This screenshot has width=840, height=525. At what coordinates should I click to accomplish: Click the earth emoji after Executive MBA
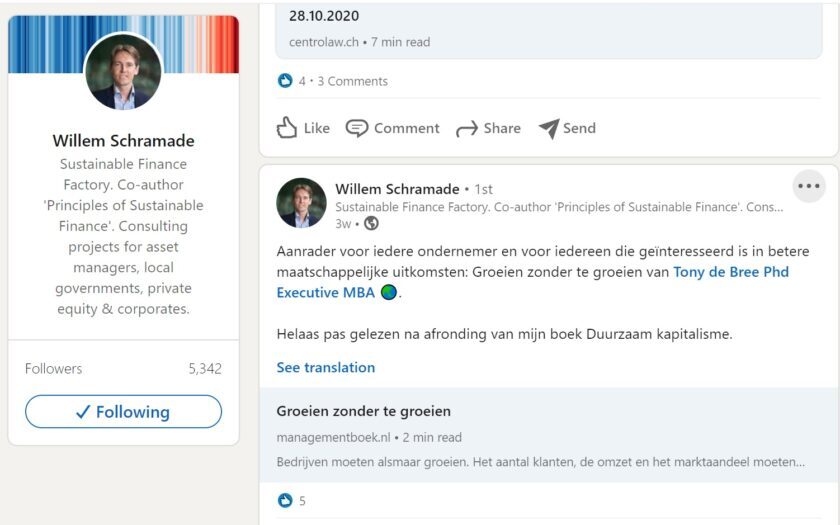pos(389,292)
